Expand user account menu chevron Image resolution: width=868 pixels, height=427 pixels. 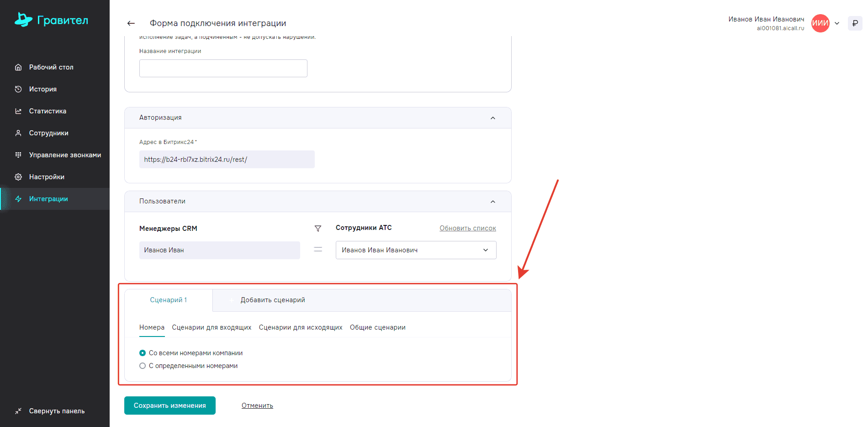pos(837,23)
